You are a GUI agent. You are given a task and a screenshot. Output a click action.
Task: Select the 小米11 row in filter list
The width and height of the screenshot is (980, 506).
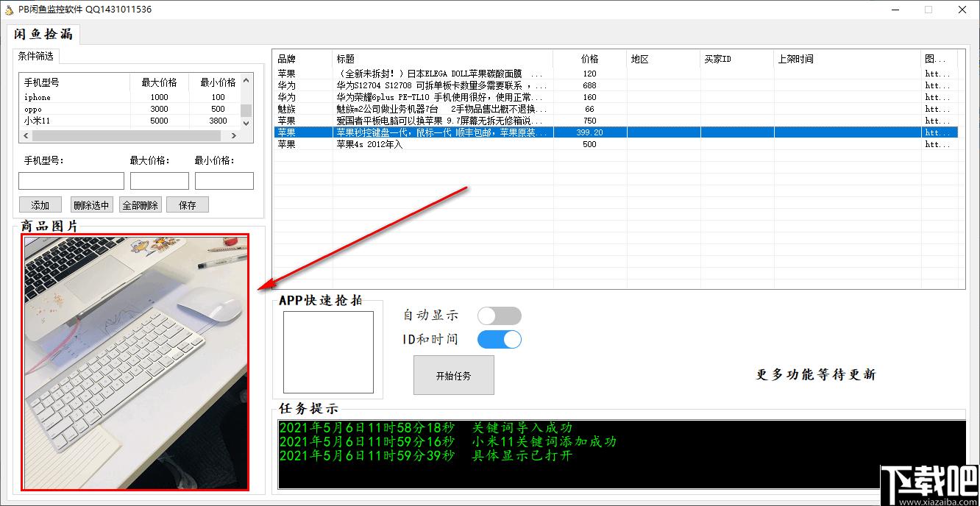pos(130,121)
